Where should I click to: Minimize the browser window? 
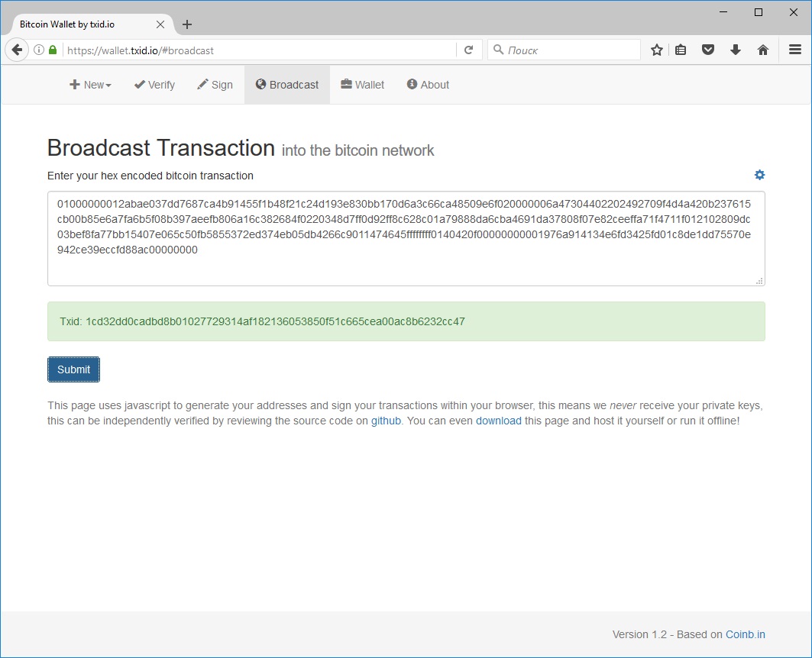(x=723, y=12)
